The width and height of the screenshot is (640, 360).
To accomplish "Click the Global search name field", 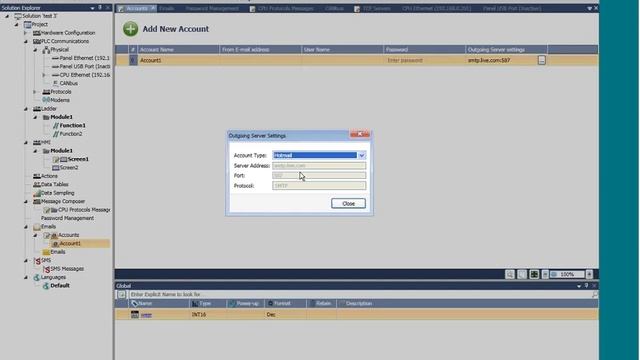I will (x=359, y=294).
